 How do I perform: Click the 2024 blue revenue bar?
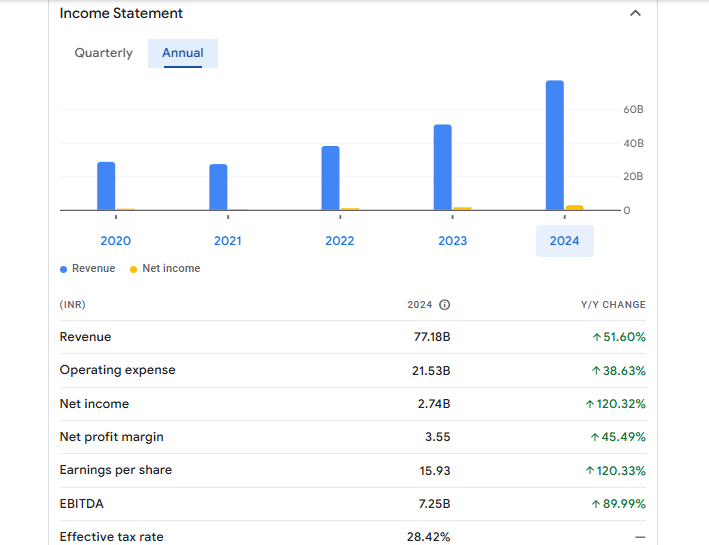pyautogui.click(x=555, y=145)
